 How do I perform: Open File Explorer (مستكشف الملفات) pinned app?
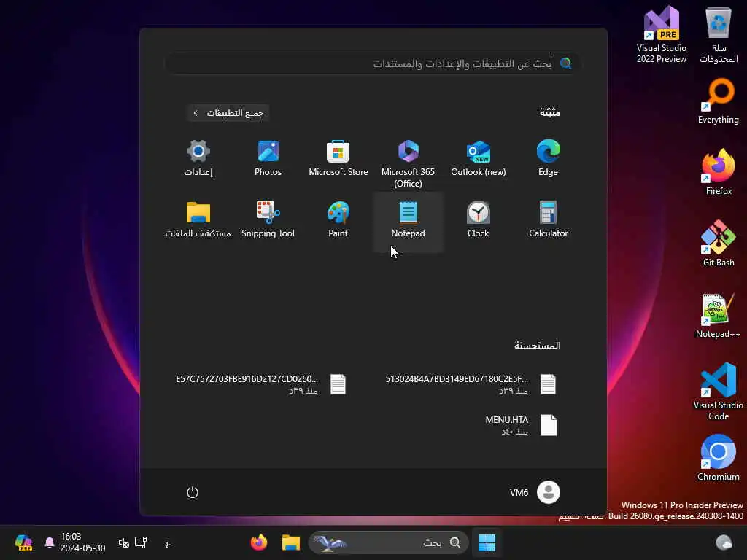198,220
